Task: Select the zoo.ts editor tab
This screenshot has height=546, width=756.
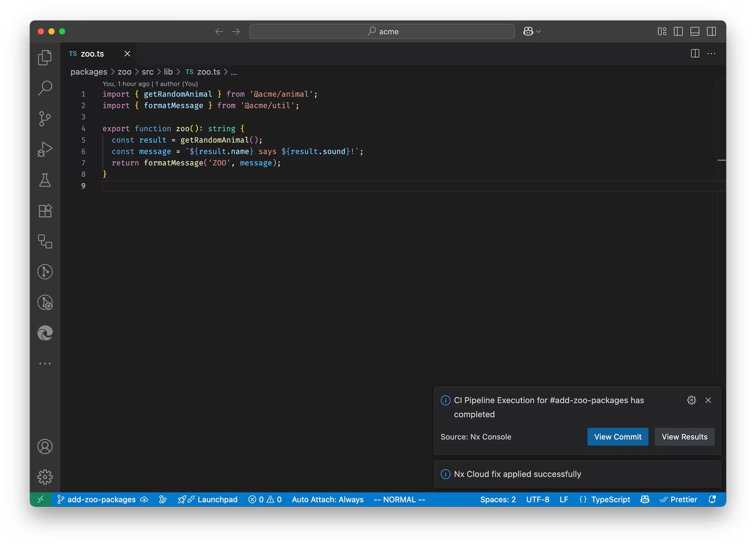Action: coord(92,54)
